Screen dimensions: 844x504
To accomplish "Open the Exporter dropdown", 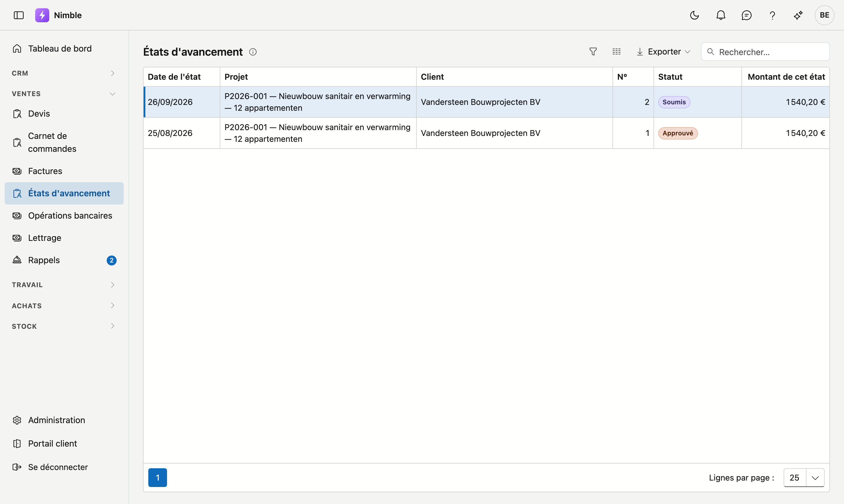I will tap(663, 52).
